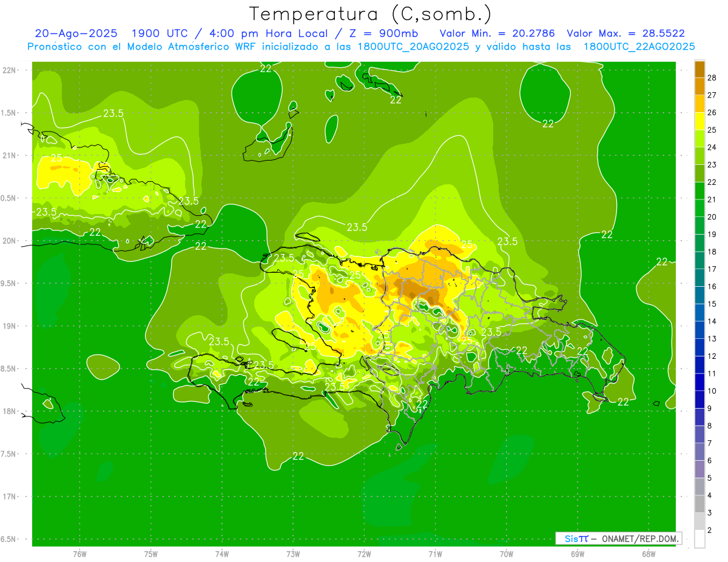Pick the color swatch between 21 and 22
This screenshot has height=562, width=728.
[x=699, y=191]
